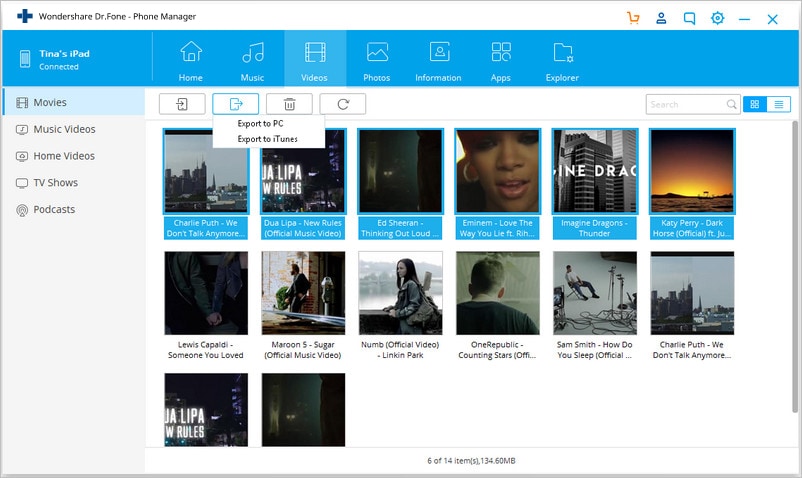Select Maroon 5 Sugar thumbnail
Viewport: 802px width, 478px height.
303,293
